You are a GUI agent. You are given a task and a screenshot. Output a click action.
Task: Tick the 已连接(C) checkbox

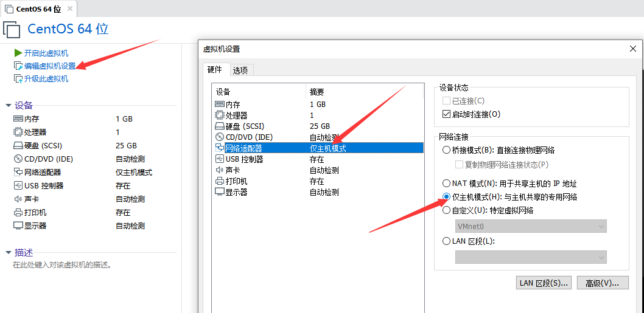click(x=446, y=100)
